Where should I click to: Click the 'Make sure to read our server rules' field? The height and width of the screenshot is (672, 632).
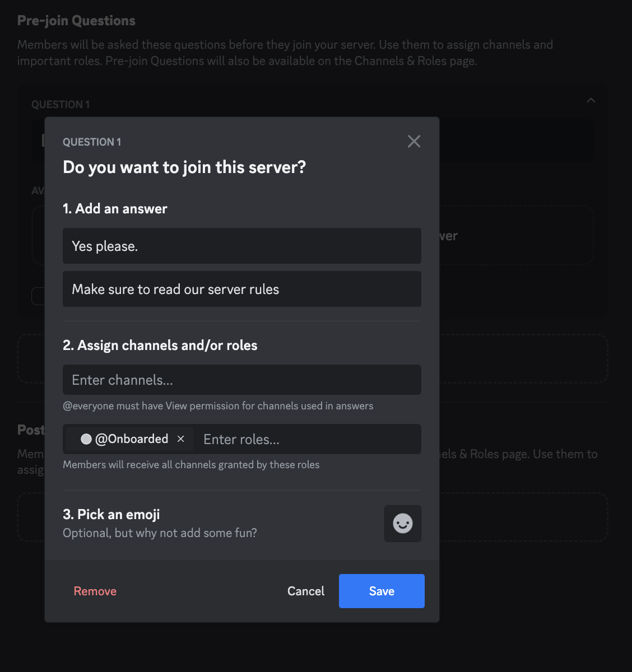(241, 289)
